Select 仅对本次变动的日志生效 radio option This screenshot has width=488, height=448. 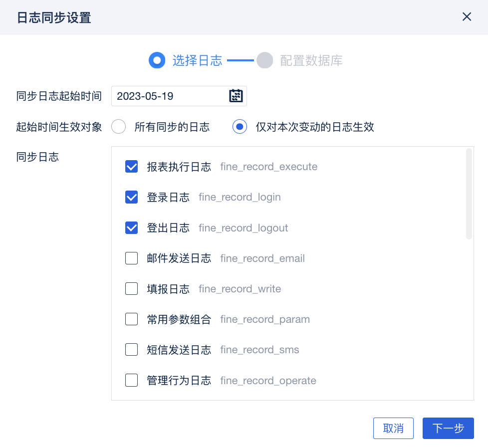click(x=240, y=127)
